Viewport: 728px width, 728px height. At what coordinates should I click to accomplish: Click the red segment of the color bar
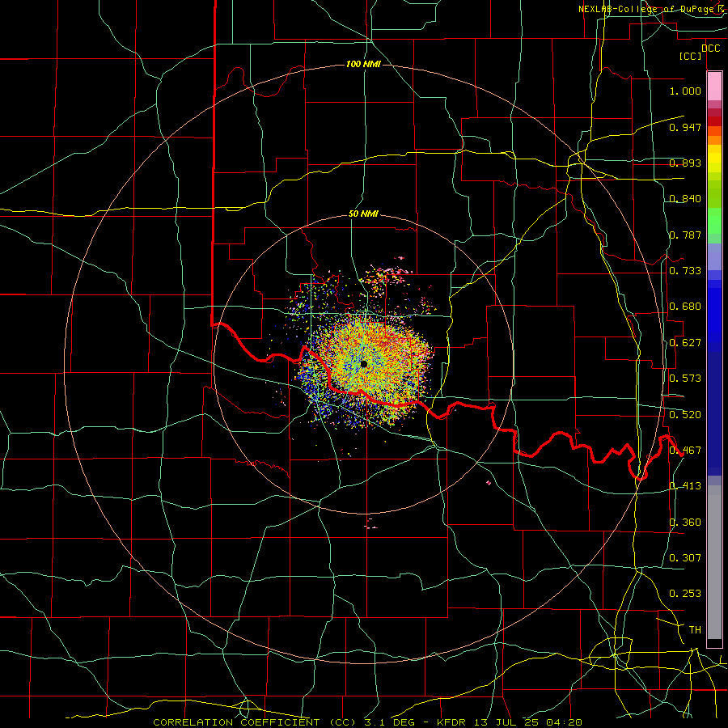coord(714,121)
